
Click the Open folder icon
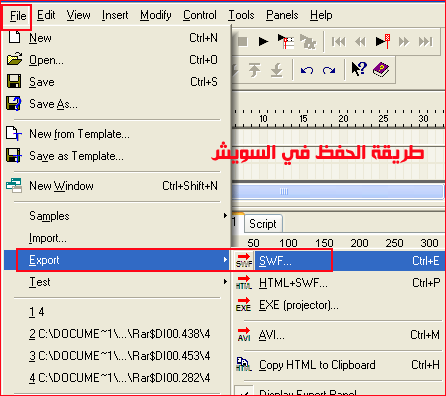click(14, 59)
